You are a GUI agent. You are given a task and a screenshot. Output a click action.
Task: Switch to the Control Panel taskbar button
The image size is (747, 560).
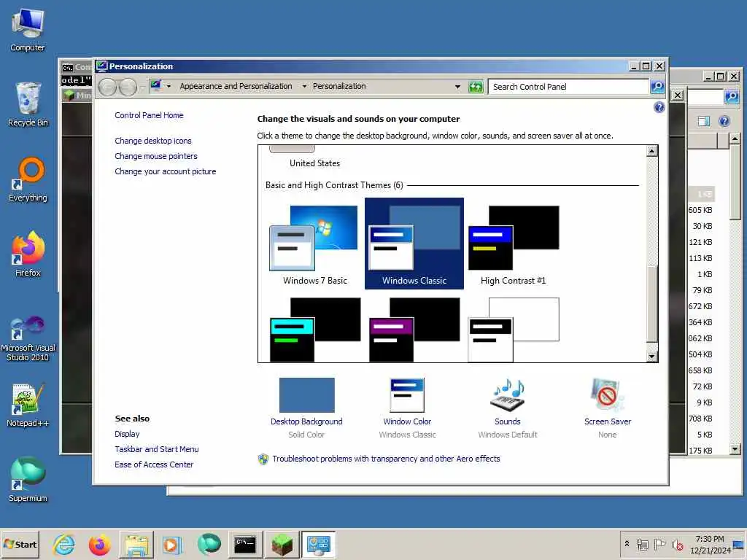(x=318, y=545)
